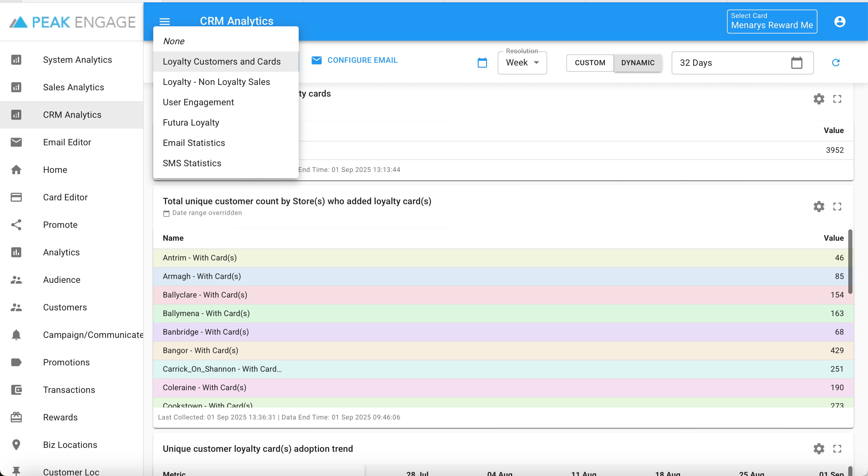Switch date mode to CUSTOM
The image size is (868, 476).
point(590,62)
